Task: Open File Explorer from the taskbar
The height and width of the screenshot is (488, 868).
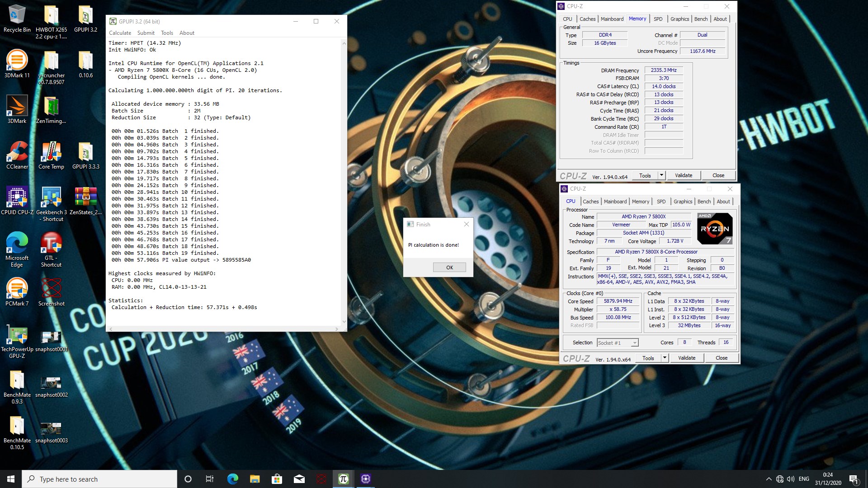Action: coord(255,479)
